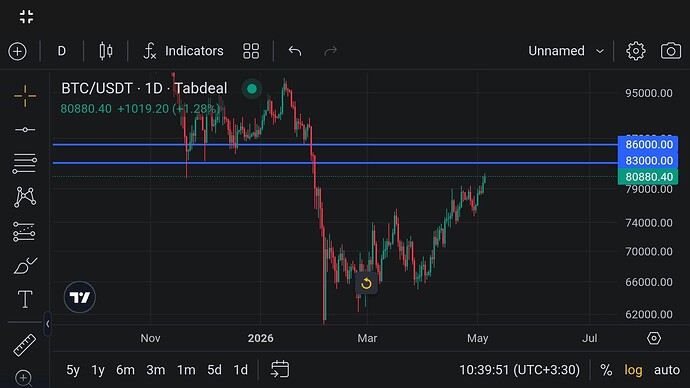Open the forecasting and measurement tool
The height and width of the screenshot is (388, 690).
coord(24,231)
